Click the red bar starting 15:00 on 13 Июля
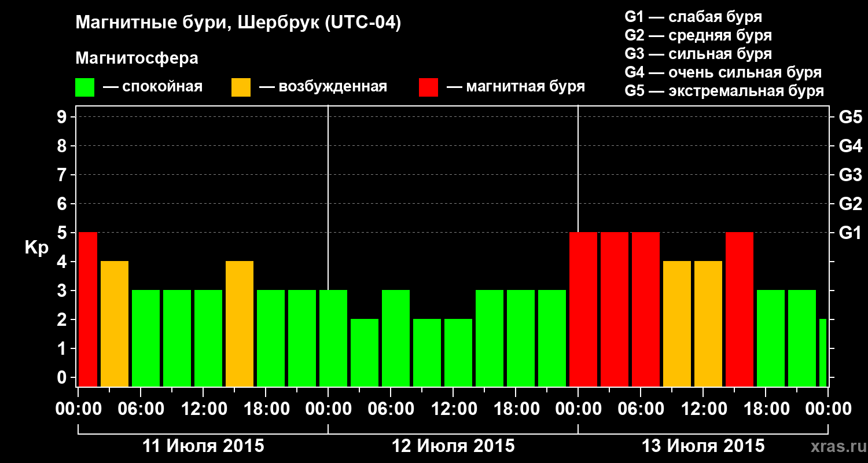 pyautogui.click(x=740, y=309)
